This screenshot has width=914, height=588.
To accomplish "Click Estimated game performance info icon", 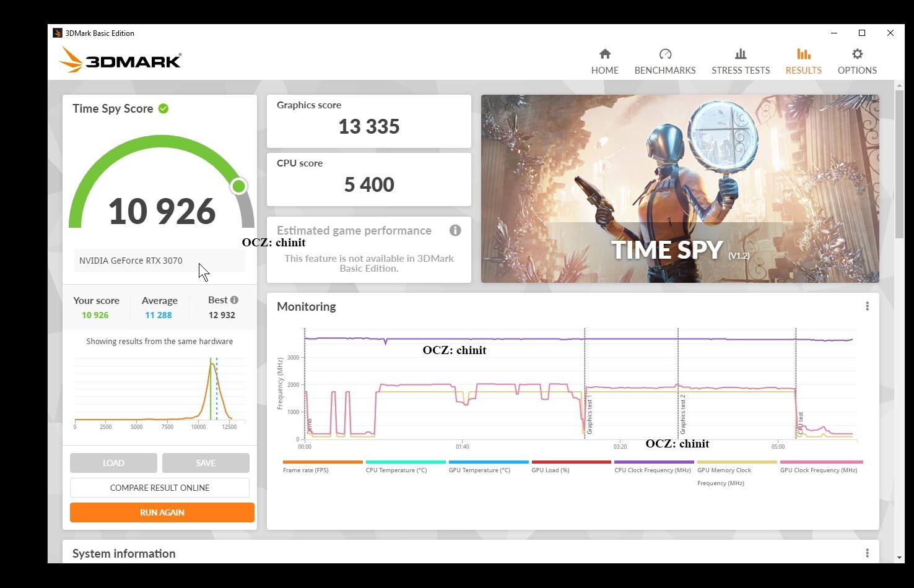I will (x=455, y=230).
